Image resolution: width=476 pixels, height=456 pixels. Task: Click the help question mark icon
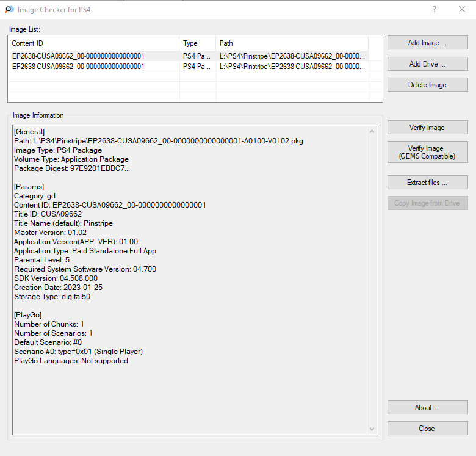(435, 9)
